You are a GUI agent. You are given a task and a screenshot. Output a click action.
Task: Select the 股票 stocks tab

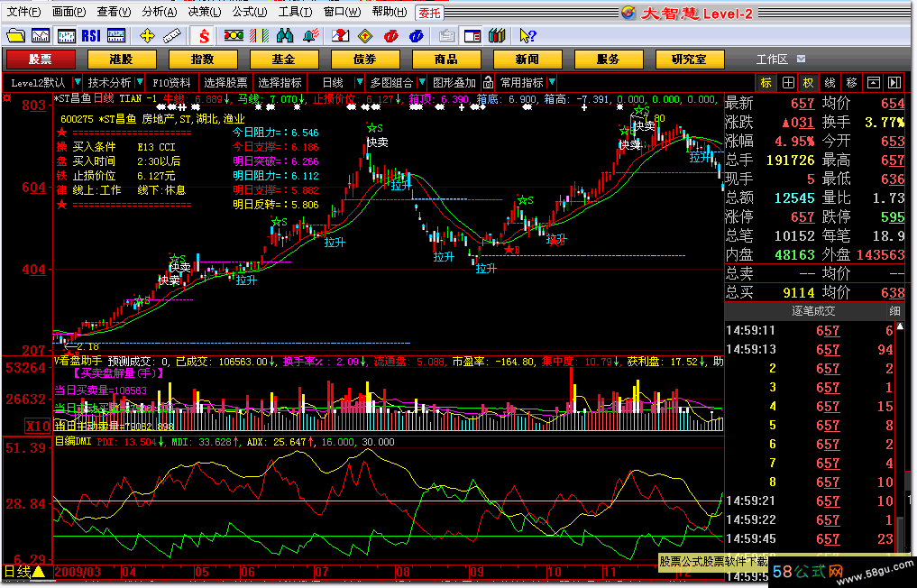click(41, 60)
